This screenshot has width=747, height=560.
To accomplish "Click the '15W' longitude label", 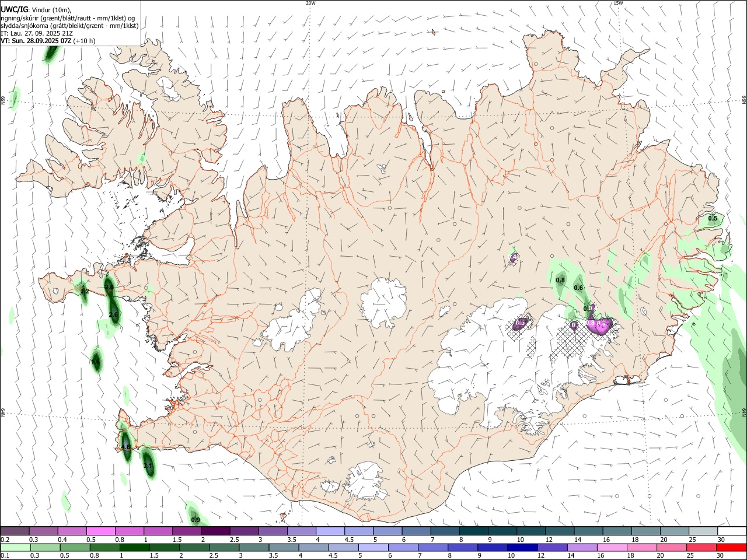I will 618,3.
